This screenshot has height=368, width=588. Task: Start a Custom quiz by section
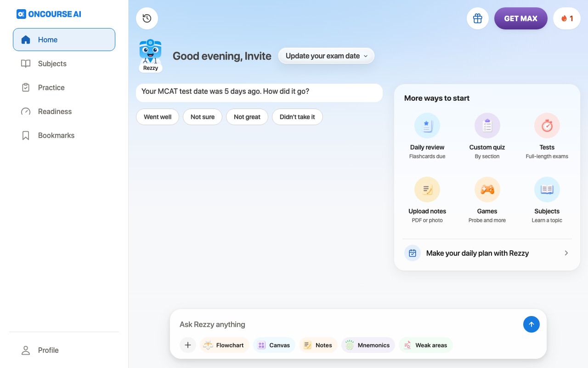click(487, 137)
